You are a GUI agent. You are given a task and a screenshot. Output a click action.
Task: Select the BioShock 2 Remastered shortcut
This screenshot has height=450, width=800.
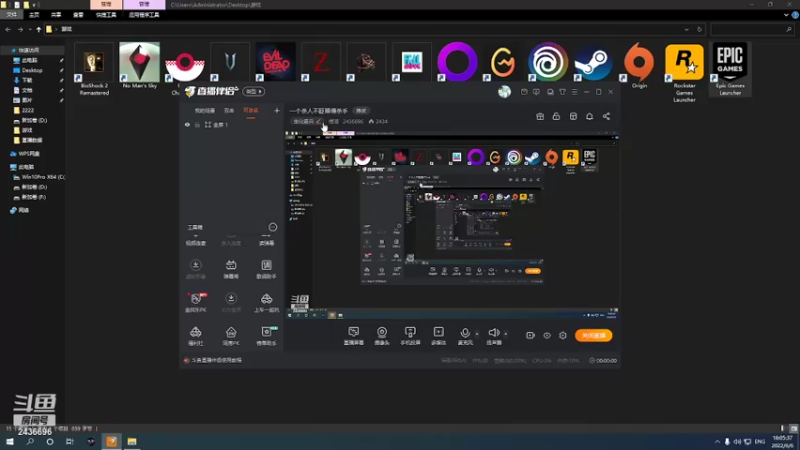94,69
